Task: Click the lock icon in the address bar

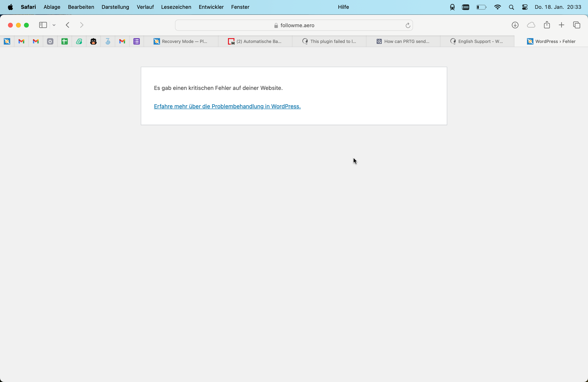Action: click(x=276, y=26)
